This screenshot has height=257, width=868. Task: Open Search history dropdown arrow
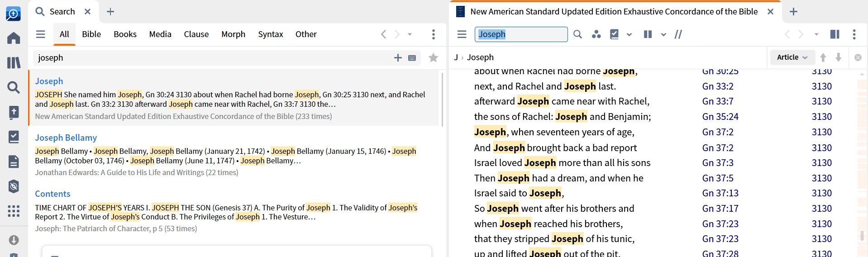410,34
